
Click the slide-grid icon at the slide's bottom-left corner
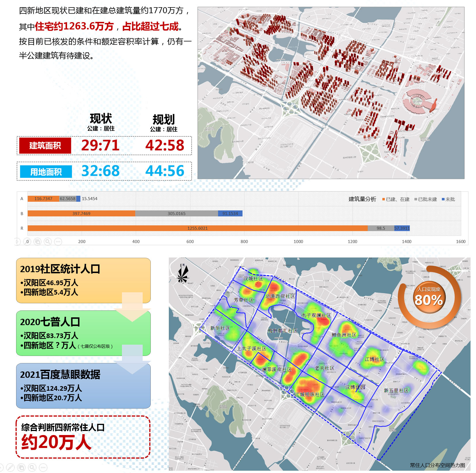pos(21,467)
